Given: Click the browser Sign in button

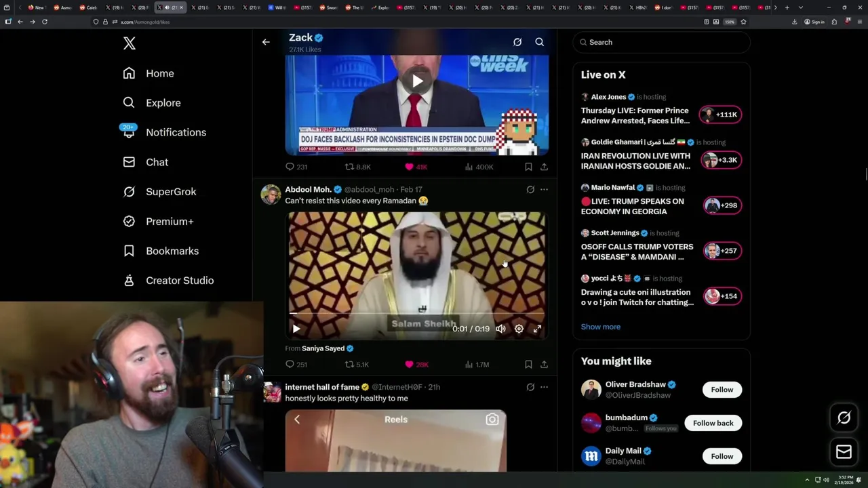Looking at the screenshot, I should coord(814,22).
